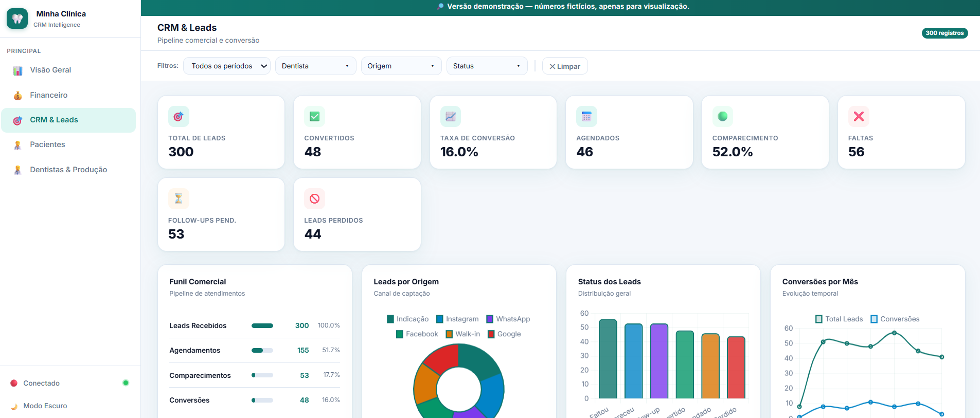Click the Limpar filters button
The image size is (980, 418).
pos(565,66)
